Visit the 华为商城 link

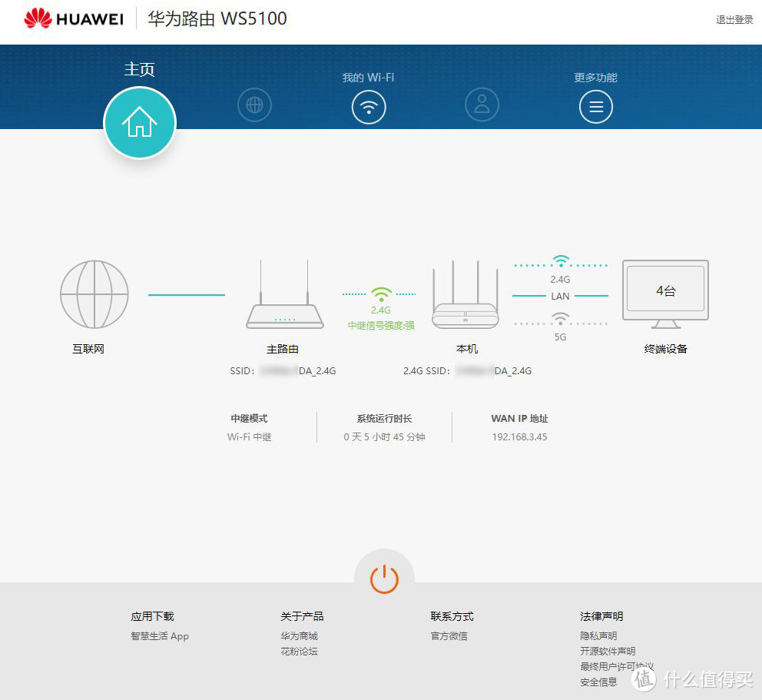click(300, 635)
